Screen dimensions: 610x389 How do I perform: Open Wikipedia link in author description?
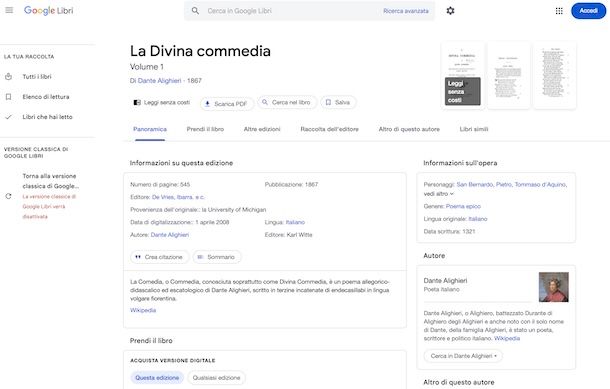[x=507, y=338]
